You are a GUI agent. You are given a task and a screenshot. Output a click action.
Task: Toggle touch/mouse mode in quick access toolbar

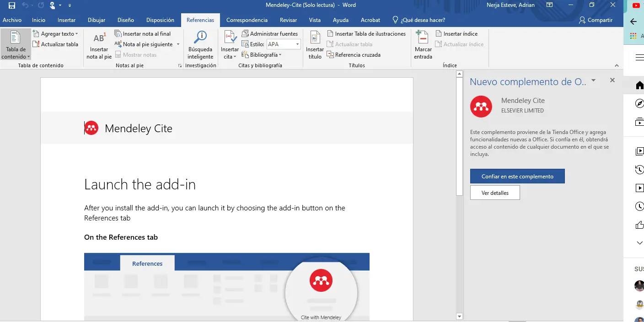[53, 5]
